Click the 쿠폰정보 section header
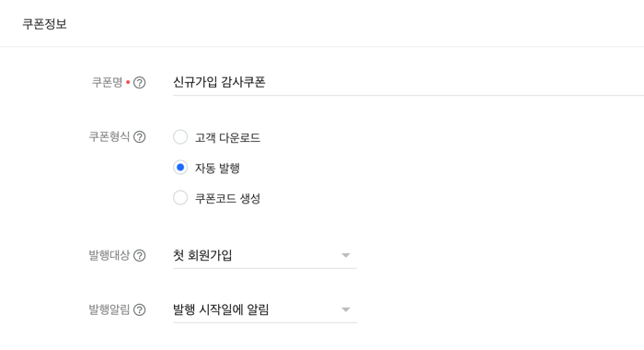The height and width of the screenshot is (350, 644). pyautogui.click(x=44, y=24)
